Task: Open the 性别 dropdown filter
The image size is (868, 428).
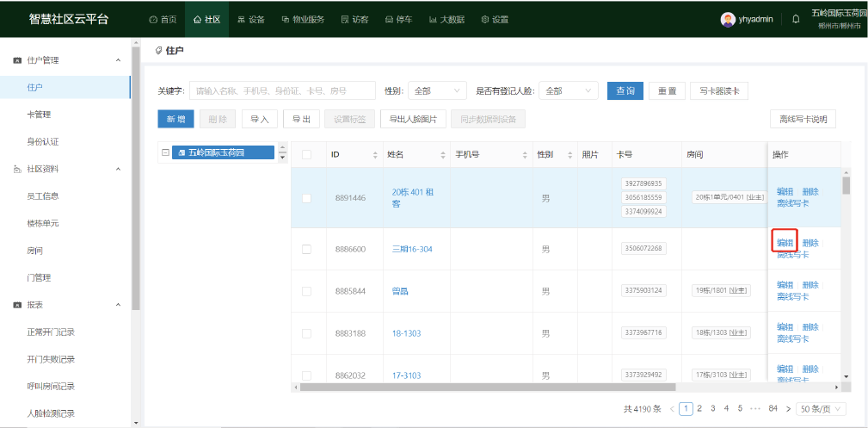Action: click(436, 90)
